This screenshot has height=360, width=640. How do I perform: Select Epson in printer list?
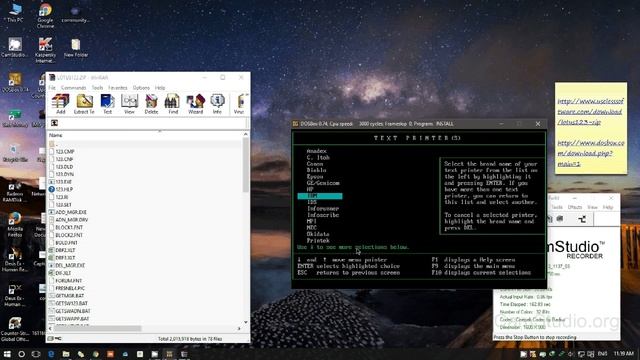click(x=315, y=177)
